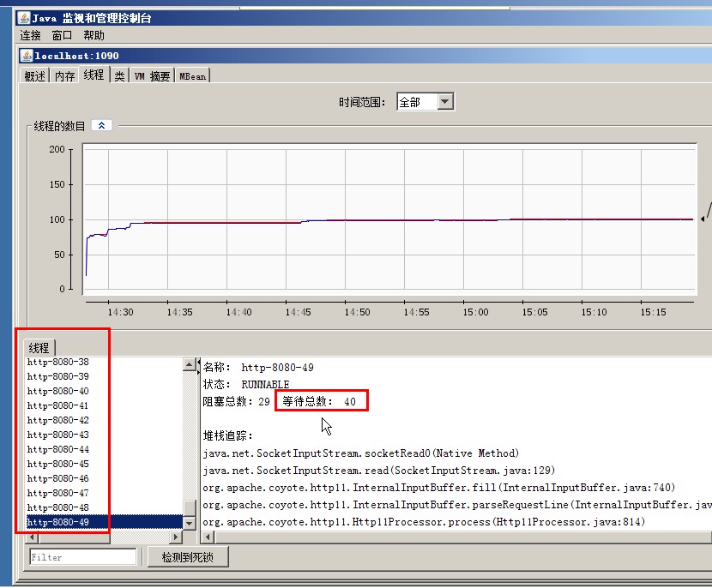This screenshot has width=712, height=588.
Task: Click the split pane collapse arrows
Action: 198,366
